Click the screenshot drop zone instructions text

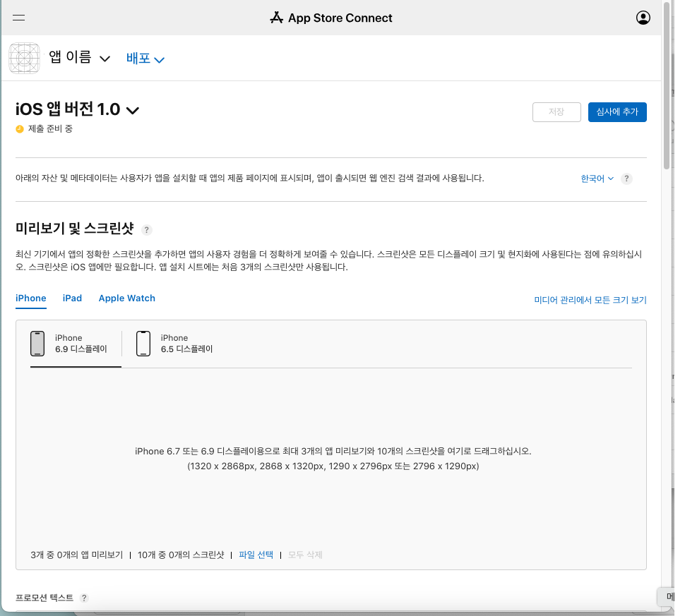click(333, 459)
